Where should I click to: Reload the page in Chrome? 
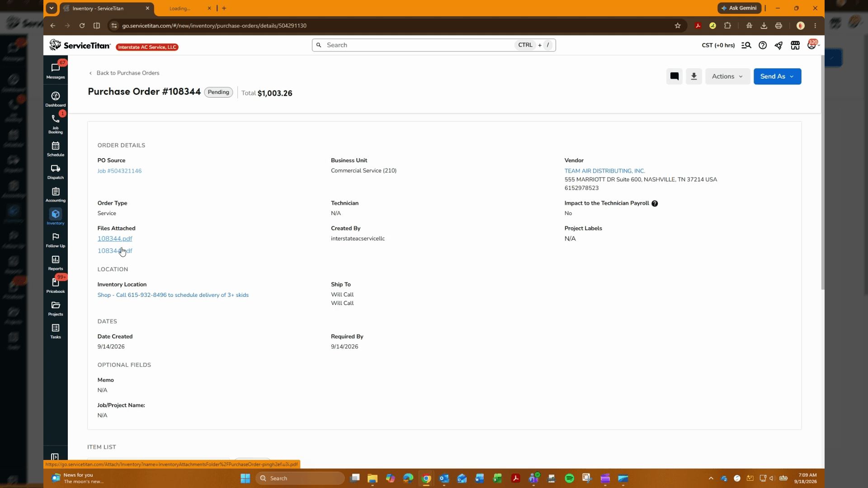pyautogui.click(x=82, y=26)
